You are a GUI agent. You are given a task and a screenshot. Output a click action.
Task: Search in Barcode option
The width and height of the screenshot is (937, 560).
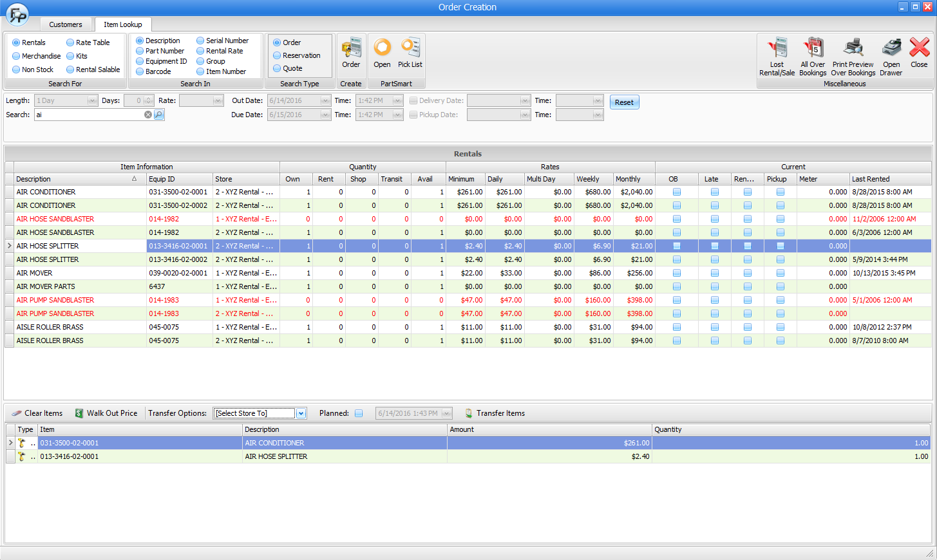click(140, 71)
